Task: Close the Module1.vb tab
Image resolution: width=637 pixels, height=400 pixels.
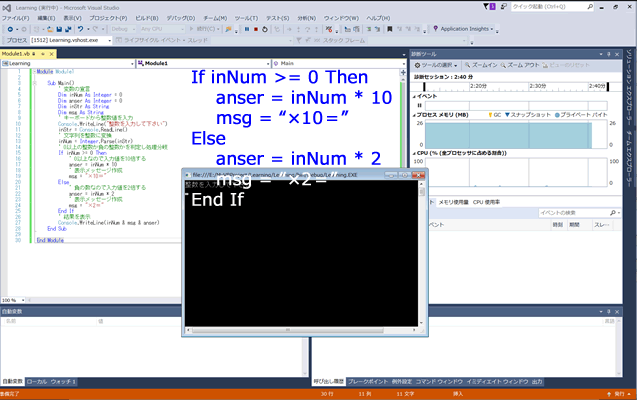Action: point(52,54)
